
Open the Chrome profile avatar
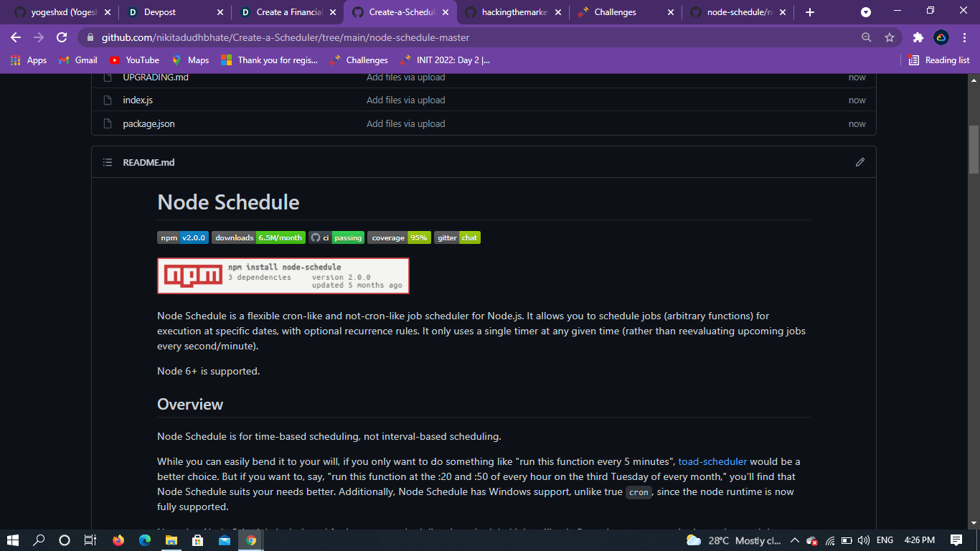[x=941, y=37]
